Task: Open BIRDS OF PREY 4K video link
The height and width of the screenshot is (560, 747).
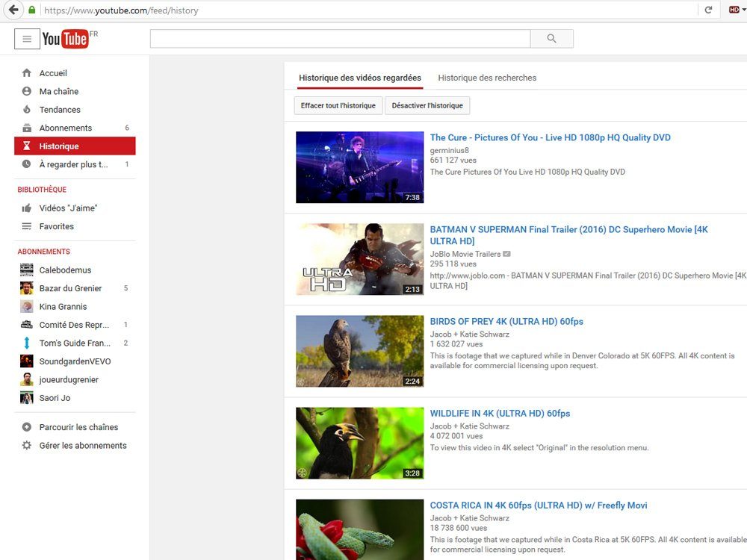Action: pyautogui.click(x=506, y=321)
